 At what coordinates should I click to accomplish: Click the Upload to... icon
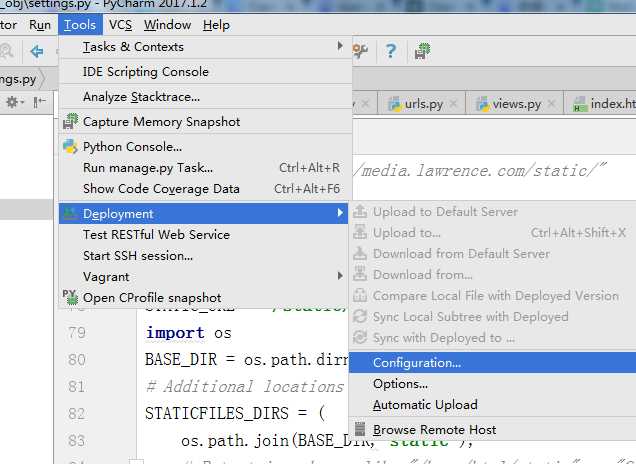(x=360, y=232)
